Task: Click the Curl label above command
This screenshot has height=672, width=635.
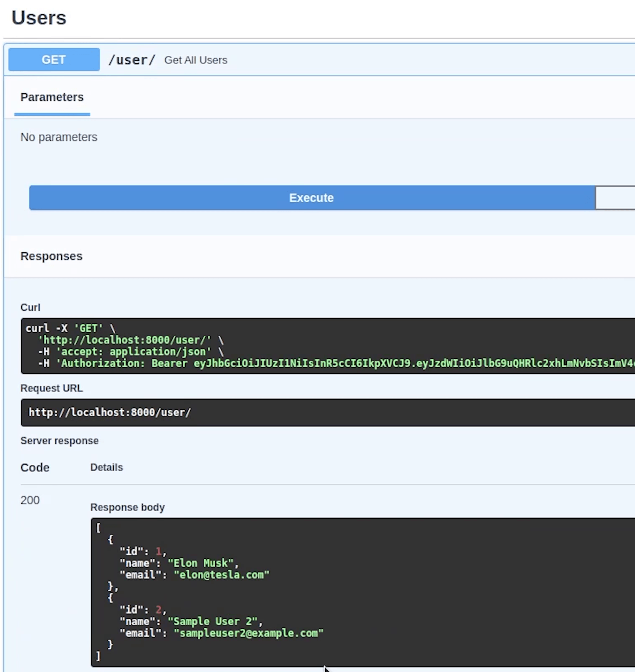Action: click(x=30, y=307)
